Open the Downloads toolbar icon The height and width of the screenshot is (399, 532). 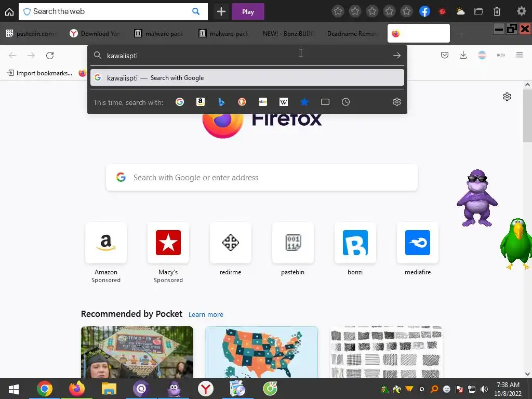pos(463,55)
